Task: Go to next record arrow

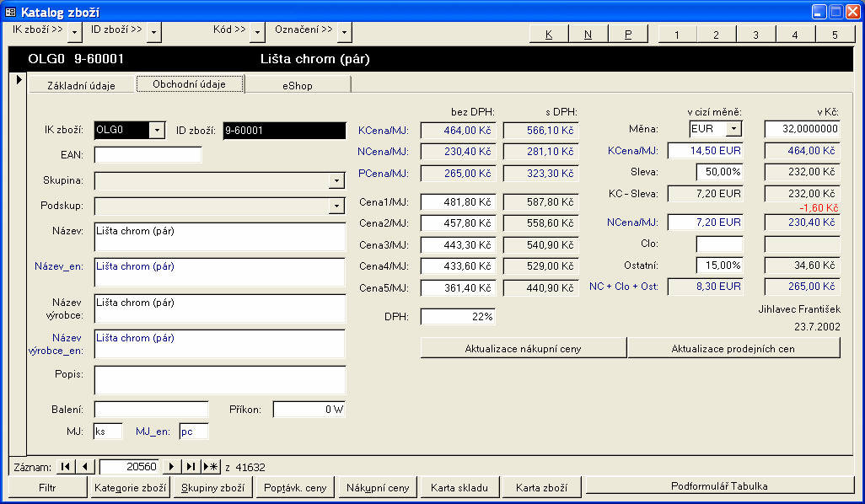Action: tap(172, 467)
